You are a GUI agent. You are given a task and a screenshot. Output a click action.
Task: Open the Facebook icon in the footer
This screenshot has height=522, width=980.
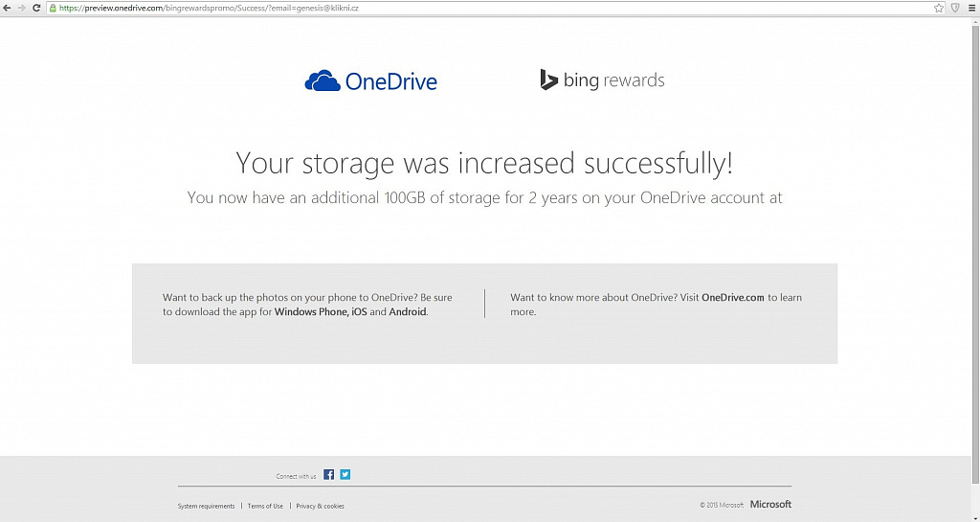329,474
